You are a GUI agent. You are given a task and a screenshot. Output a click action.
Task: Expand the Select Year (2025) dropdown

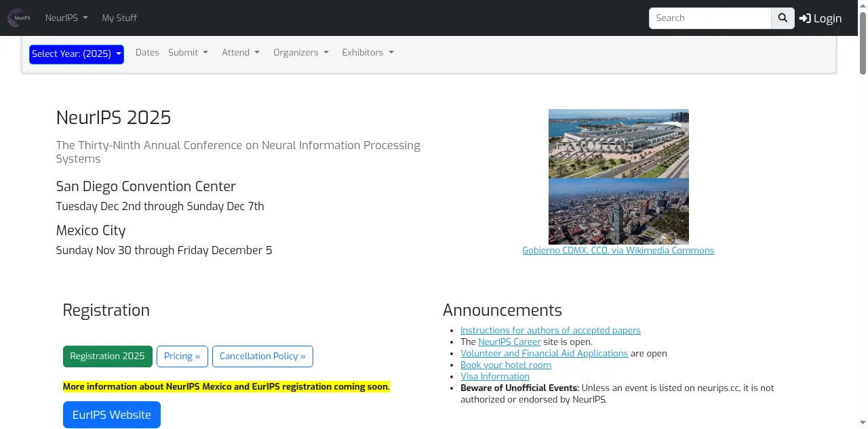coord(77,54)
